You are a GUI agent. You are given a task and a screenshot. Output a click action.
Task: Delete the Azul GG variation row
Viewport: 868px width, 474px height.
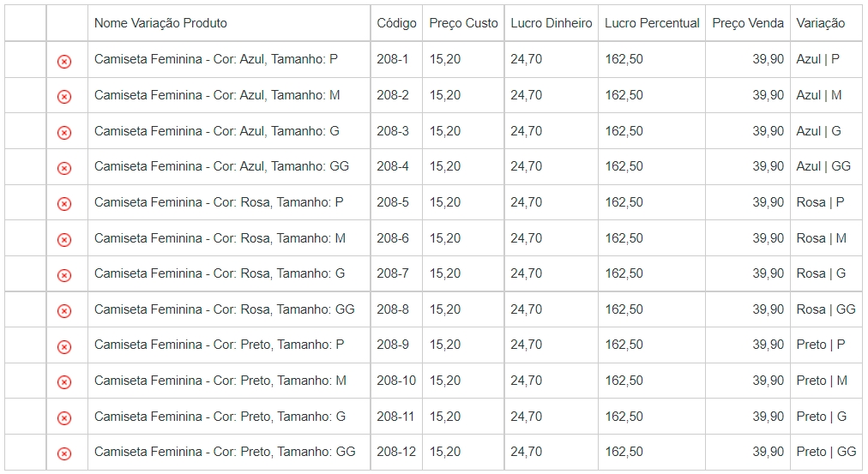[x=63, y=168]
